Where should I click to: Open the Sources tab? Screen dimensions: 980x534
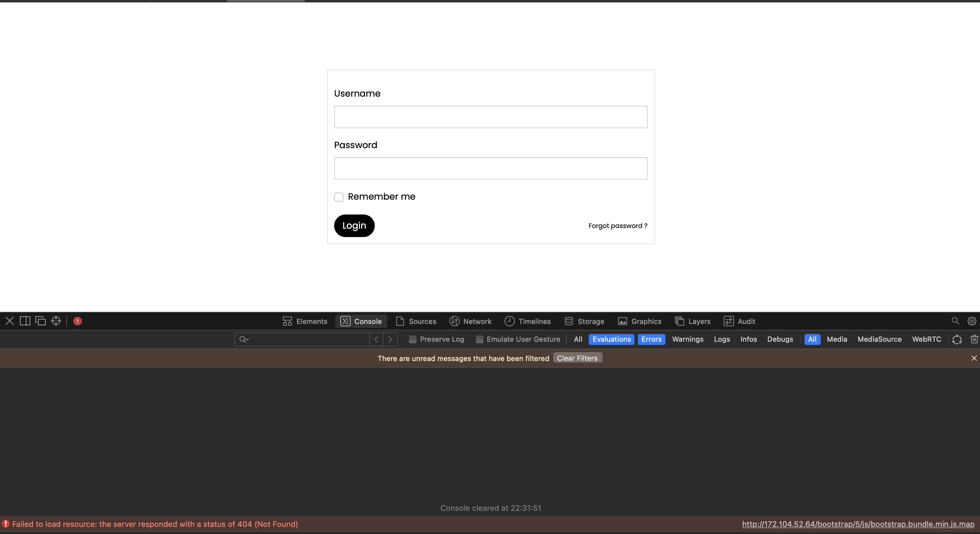point(416,321)
